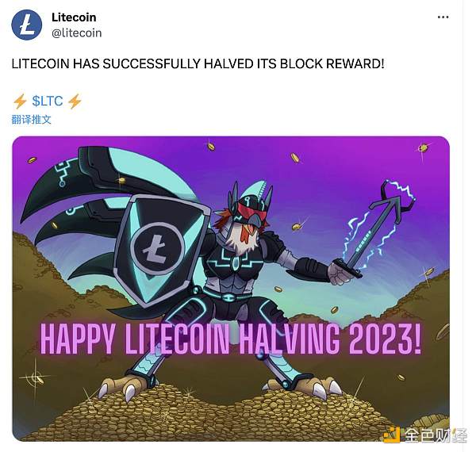Click the lightning bolt emoji after $LTC

(x=75, y=101)
